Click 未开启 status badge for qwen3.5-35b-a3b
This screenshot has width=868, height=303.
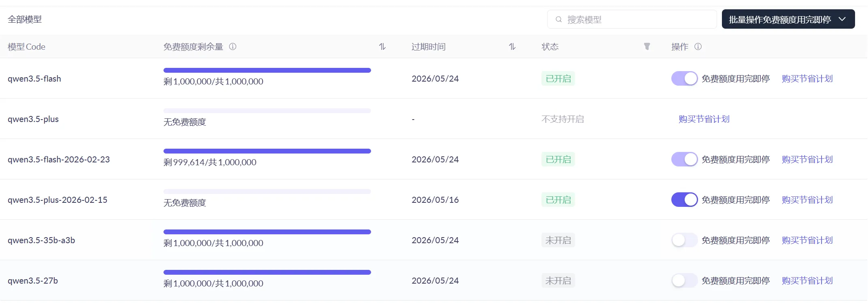(558, 240)
